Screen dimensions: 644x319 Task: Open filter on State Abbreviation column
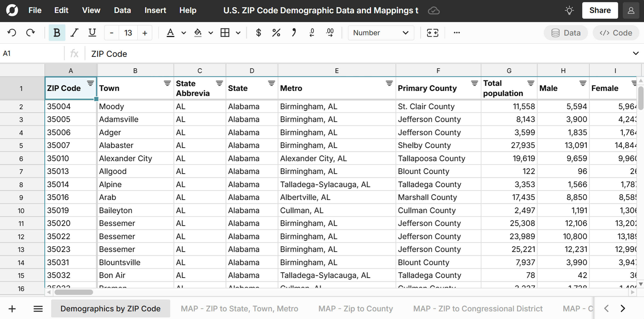pyautogui.click(x=219, y=83)
